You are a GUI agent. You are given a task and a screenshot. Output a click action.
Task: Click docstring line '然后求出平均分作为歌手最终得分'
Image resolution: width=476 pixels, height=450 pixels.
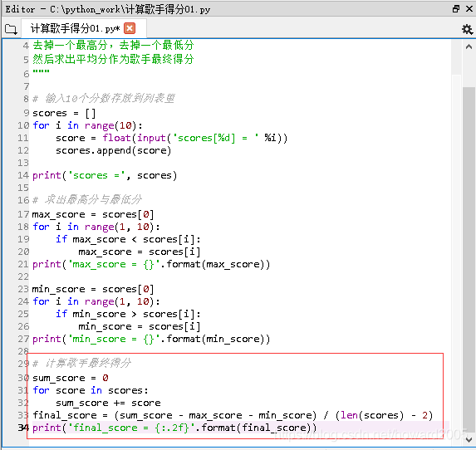coord(113,59)
